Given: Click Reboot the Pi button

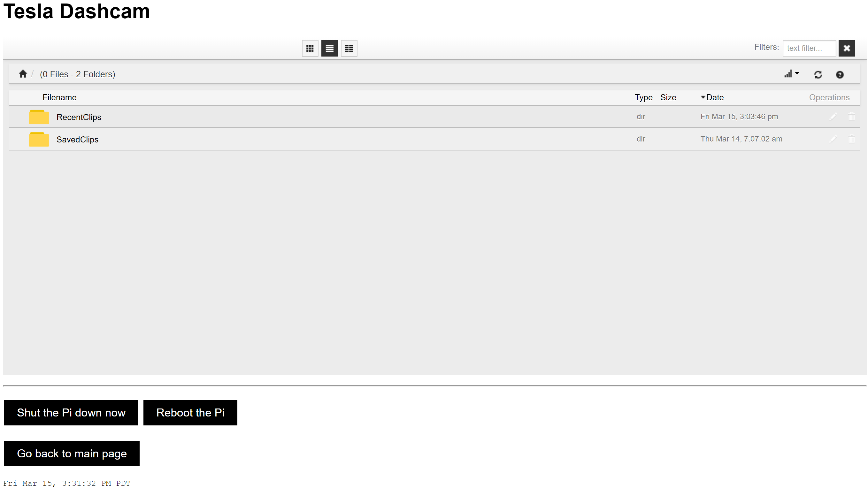Looking at the screenshot, I should click(190, 413).
